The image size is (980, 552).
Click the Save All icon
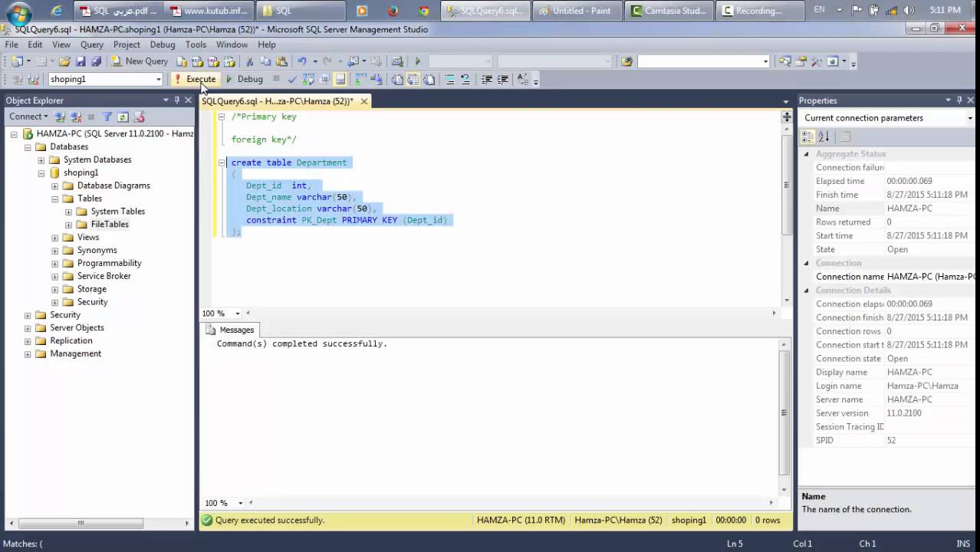pyautogui.click(x=96, y=61)
